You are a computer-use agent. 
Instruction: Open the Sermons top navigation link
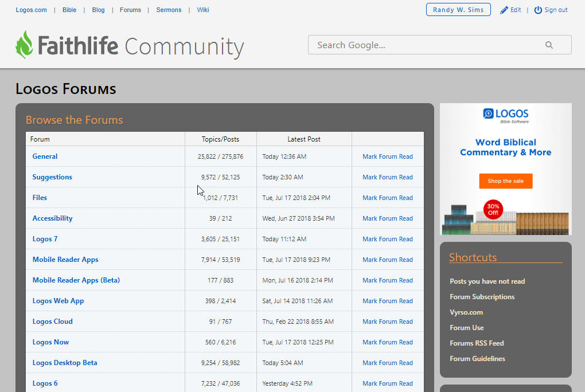click(x=169, y=10)
